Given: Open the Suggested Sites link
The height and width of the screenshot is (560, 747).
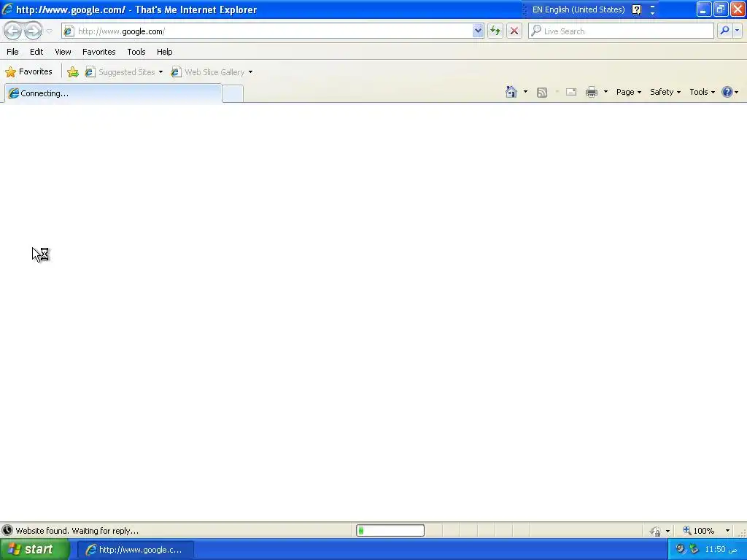Looking at the screenshot, I should [120, 72].
